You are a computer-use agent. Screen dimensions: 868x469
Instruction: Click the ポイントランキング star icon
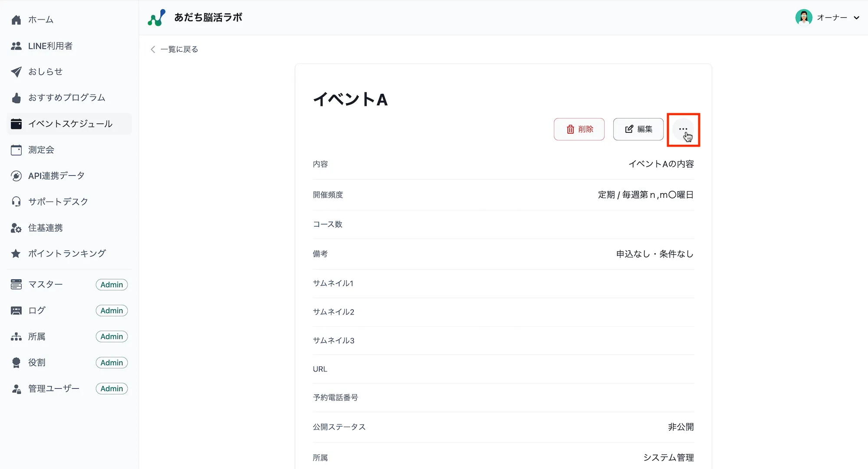pyautogui.click(x=16, y=253)
